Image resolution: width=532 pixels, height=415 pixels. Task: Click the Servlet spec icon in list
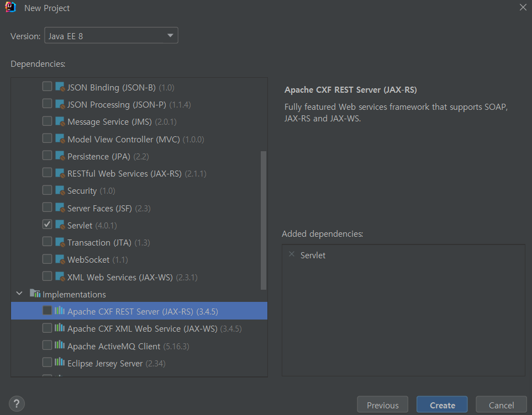tap(60, 225)
